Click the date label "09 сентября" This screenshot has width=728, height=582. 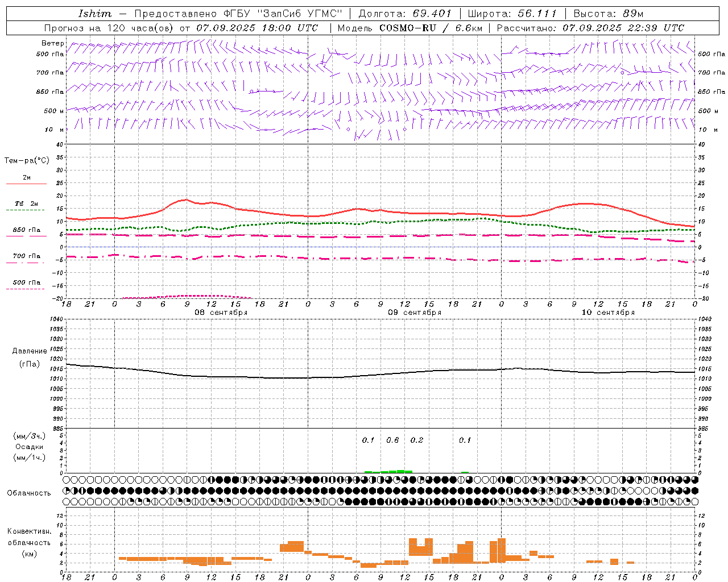[x=415, y=313]
